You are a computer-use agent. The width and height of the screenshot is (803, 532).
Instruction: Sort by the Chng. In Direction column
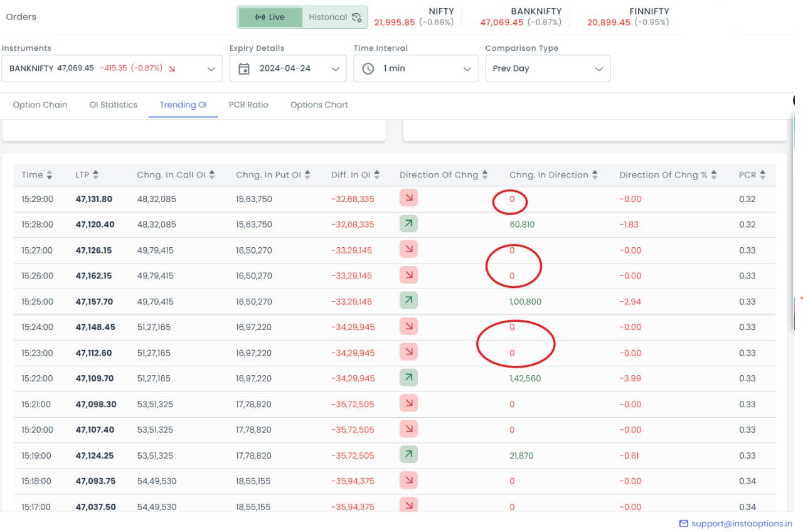(595, 175)
